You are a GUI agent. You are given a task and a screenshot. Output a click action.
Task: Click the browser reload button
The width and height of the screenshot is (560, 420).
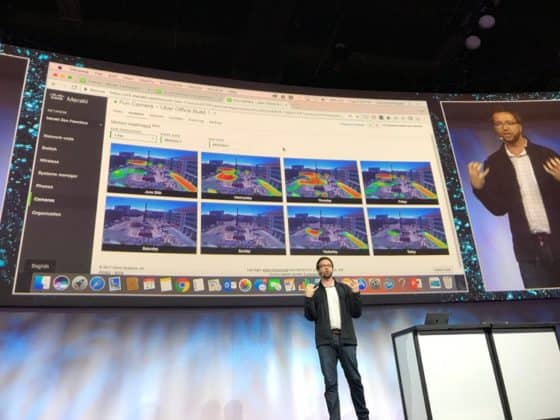point(74,87)
